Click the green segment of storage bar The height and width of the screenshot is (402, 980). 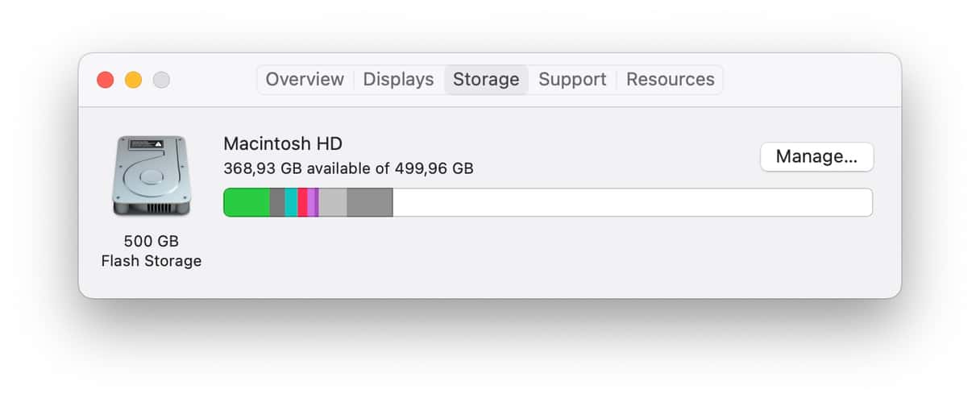(247, 203)
